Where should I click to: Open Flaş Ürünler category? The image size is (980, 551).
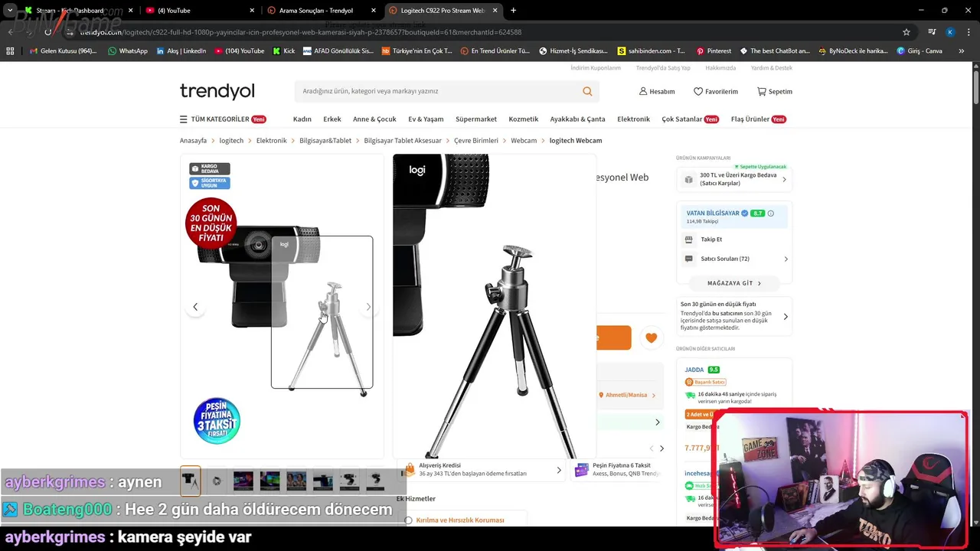[759, 119]
